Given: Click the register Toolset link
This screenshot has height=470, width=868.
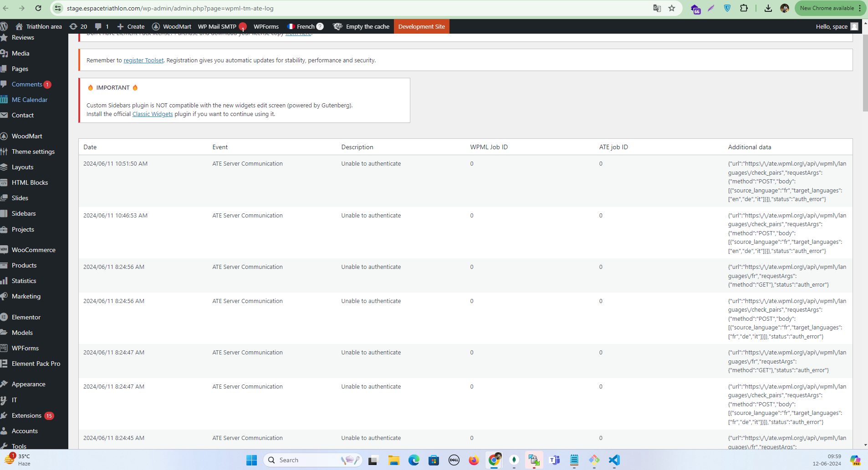Looking at the screenshot, I should (143, 60).
